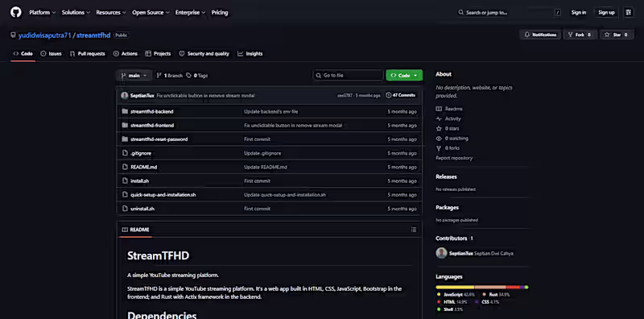Click Sign in

coord(578,12)
